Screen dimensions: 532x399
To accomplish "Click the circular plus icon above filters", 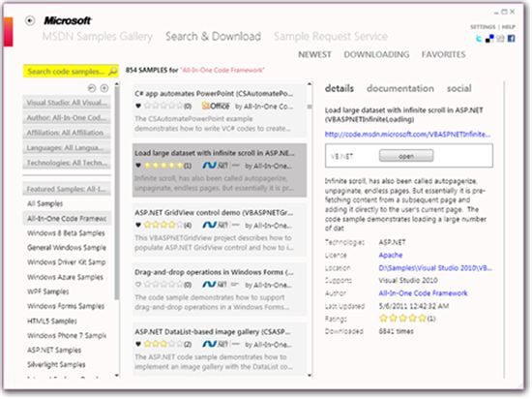I will (104, 88).
